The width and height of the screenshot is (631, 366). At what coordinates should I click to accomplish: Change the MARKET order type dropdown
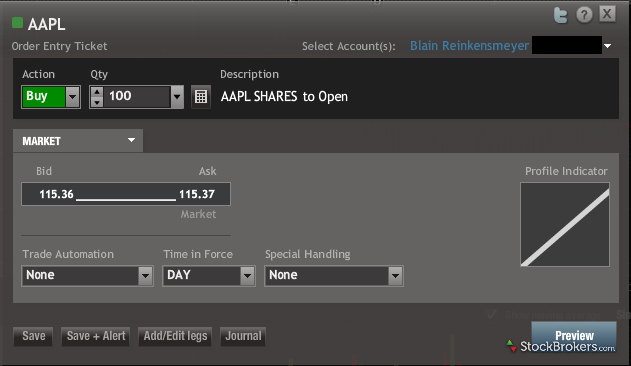[x=78, y=141]
